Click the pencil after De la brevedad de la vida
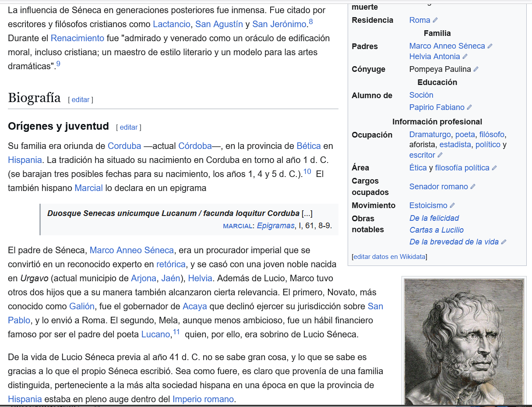Image resolution: width=532 pixels, height=407 pixels. click(504, 242)
